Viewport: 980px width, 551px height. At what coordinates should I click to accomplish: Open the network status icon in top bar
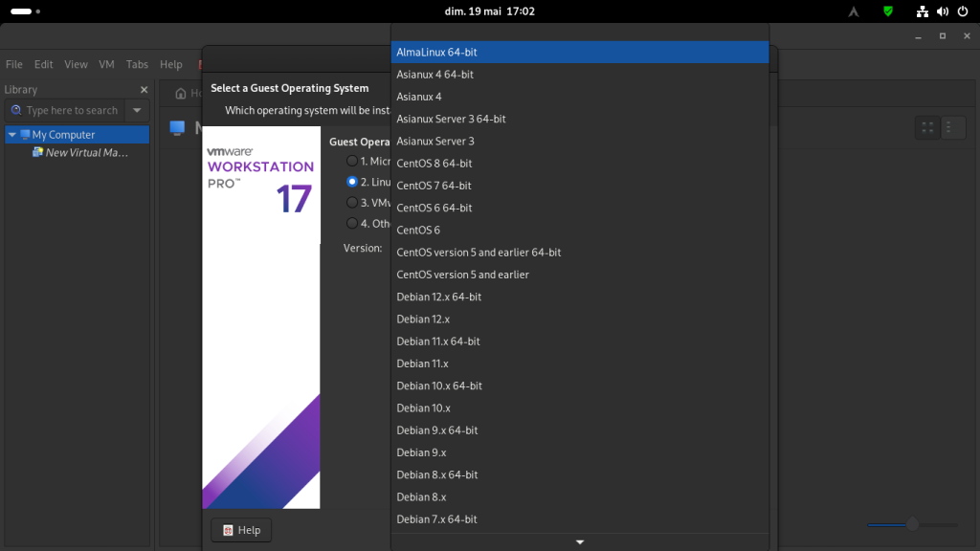[922, 11]
